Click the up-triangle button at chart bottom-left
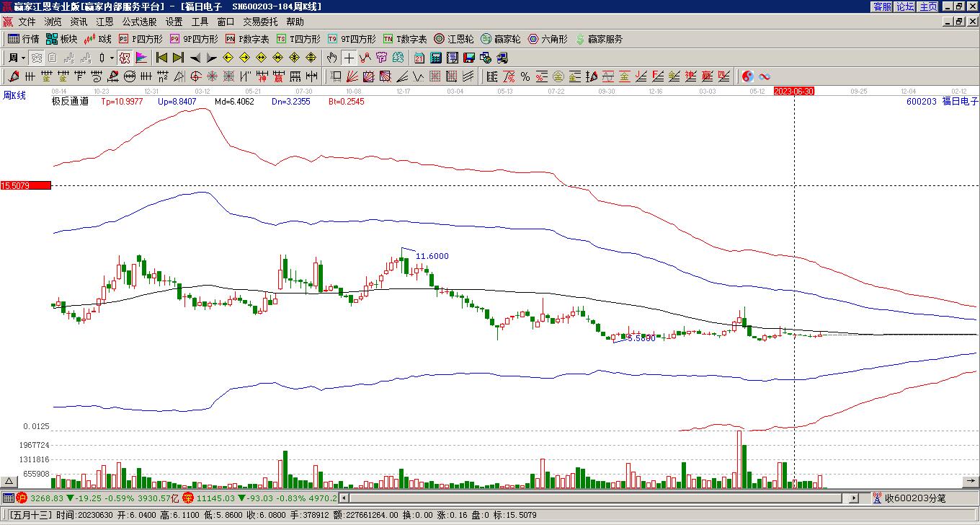This screenshot has width=980, height=525. click(x=9, y=481)
